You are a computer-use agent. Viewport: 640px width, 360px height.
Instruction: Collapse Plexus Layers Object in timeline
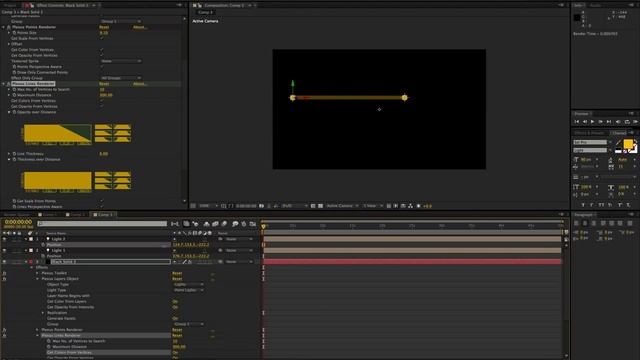37,279
